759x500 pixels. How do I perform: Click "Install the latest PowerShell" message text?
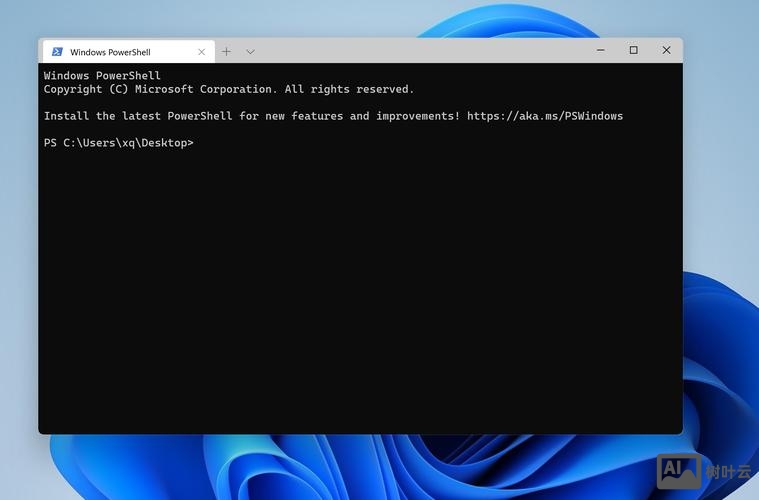point(137,116)
